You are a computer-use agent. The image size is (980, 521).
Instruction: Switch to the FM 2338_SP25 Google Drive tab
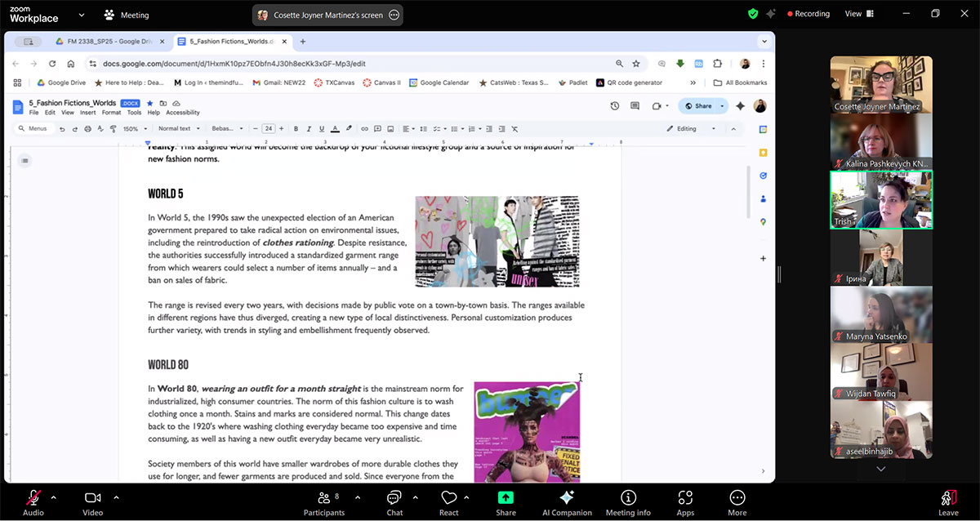pos(108,41)
